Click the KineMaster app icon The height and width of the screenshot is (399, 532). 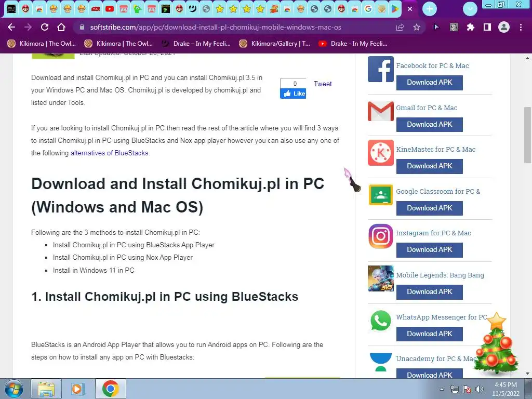click(x=381, y=153)
